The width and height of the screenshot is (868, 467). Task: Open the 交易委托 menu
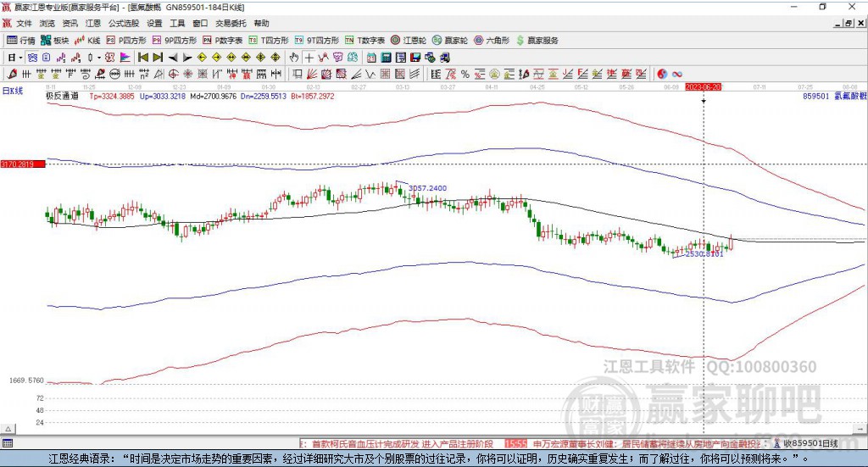(231, 23)
